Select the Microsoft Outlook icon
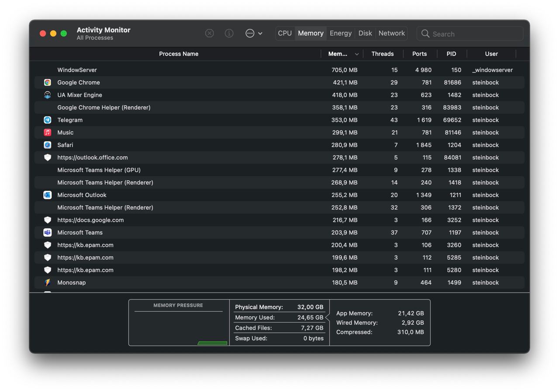 tap(48, 195)
